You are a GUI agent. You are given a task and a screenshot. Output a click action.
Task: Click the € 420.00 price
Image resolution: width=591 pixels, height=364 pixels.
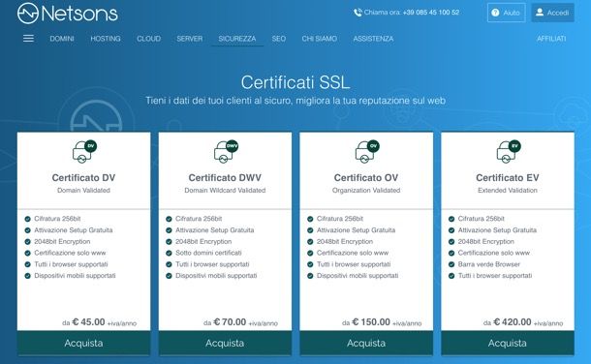[x=513, y=322]
